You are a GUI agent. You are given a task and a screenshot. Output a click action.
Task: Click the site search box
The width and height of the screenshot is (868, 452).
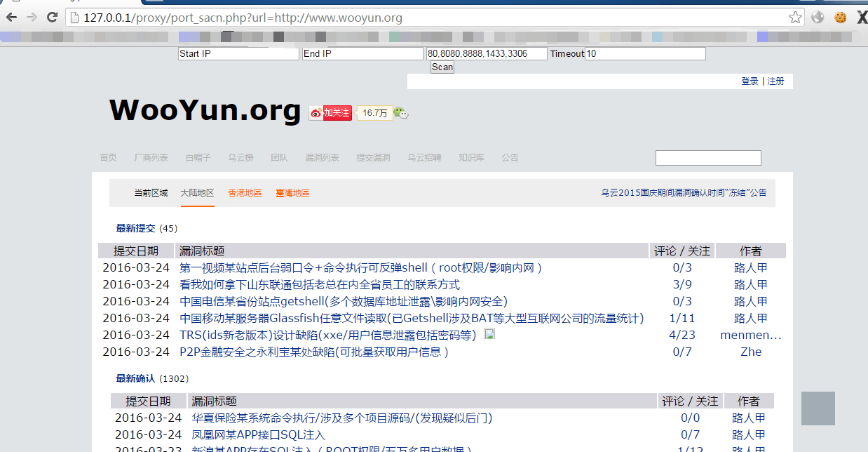(708, 158)
